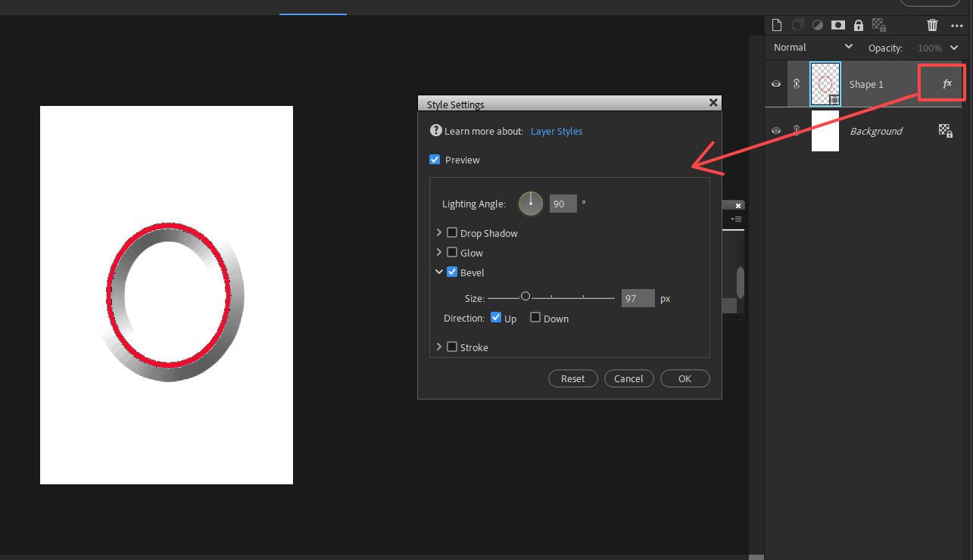Check the Down direction for Bevel
The height and width of the screenshot is (560, 973).
[x=535, y=318]
